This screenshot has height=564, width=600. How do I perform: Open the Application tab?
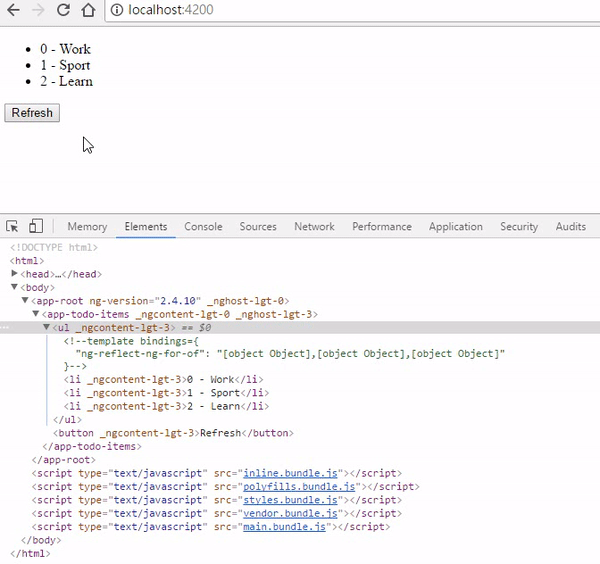tap(456, 227)
